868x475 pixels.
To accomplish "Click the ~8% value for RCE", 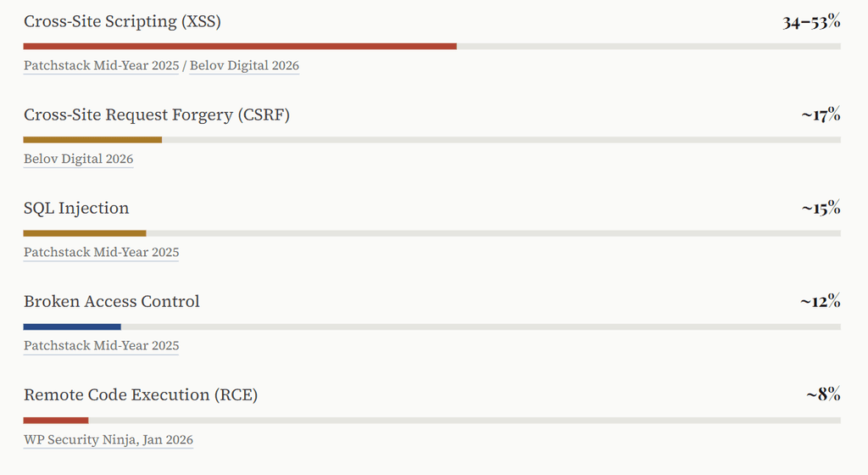I will (x=823, y=395).
